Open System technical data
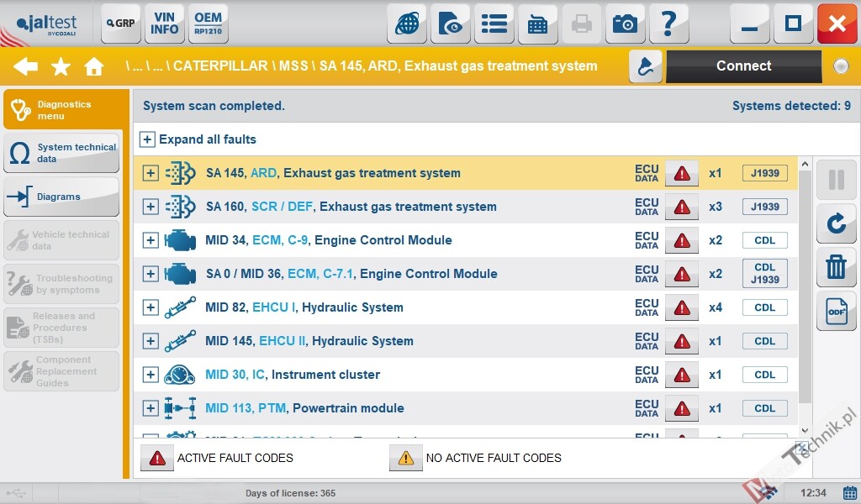 [x=61, y=153]
